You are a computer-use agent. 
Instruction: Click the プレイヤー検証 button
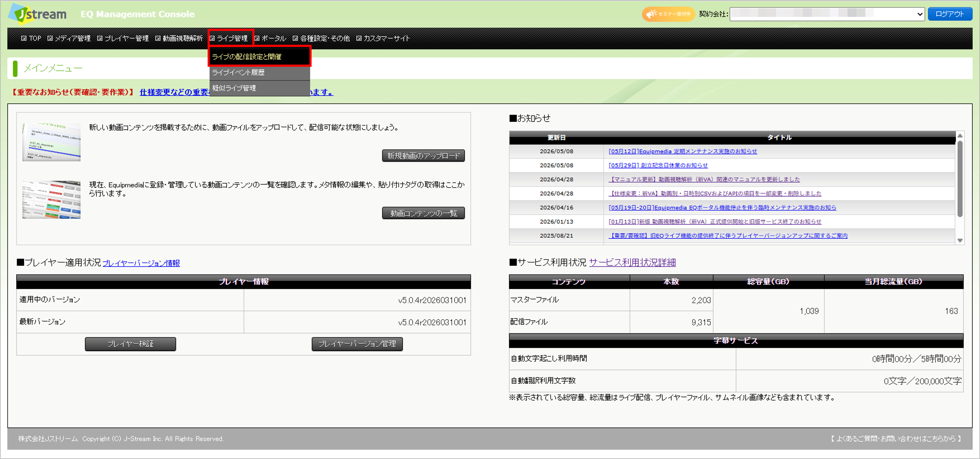click(130, 344)
